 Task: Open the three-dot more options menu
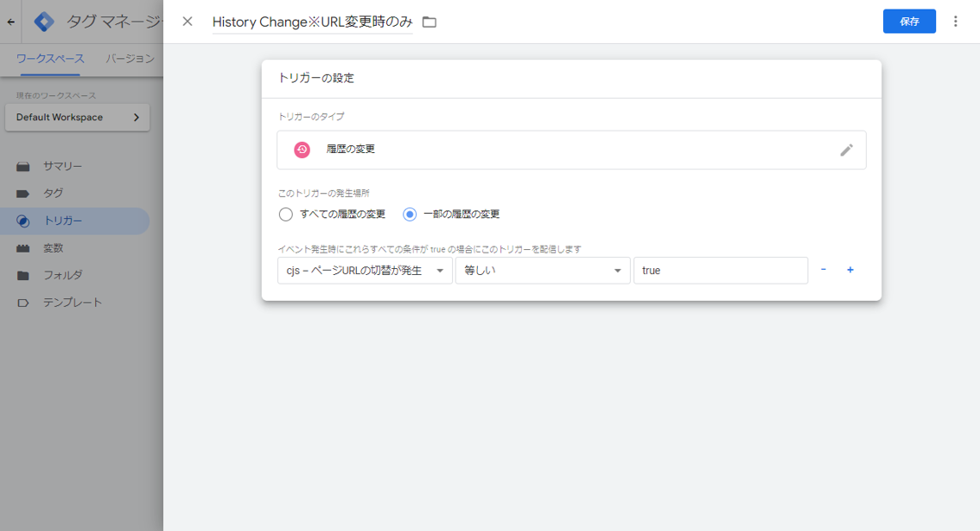(x=955, y=22)
